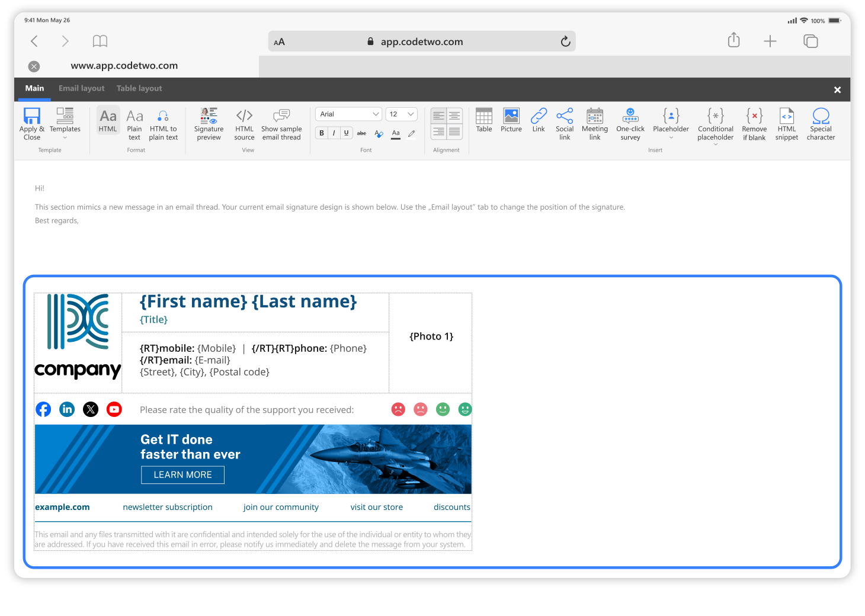
Task: Open the Signature preview view
Action: point(209,124)
